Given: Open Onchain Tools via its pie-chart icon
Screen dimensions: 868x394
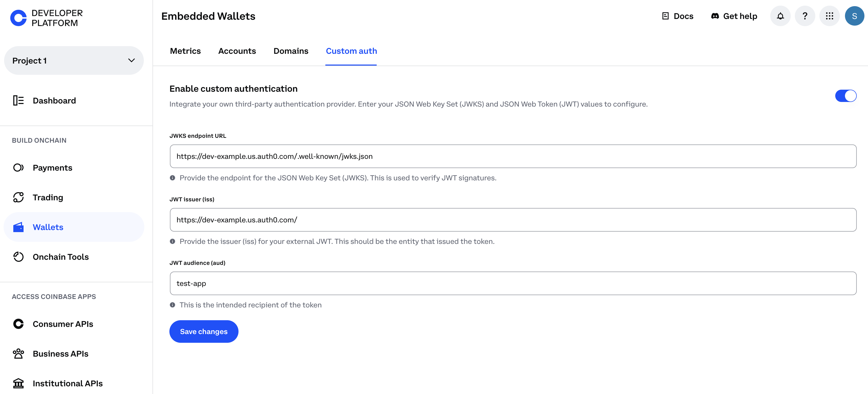Looking at the screenshot, I should 18,256.
